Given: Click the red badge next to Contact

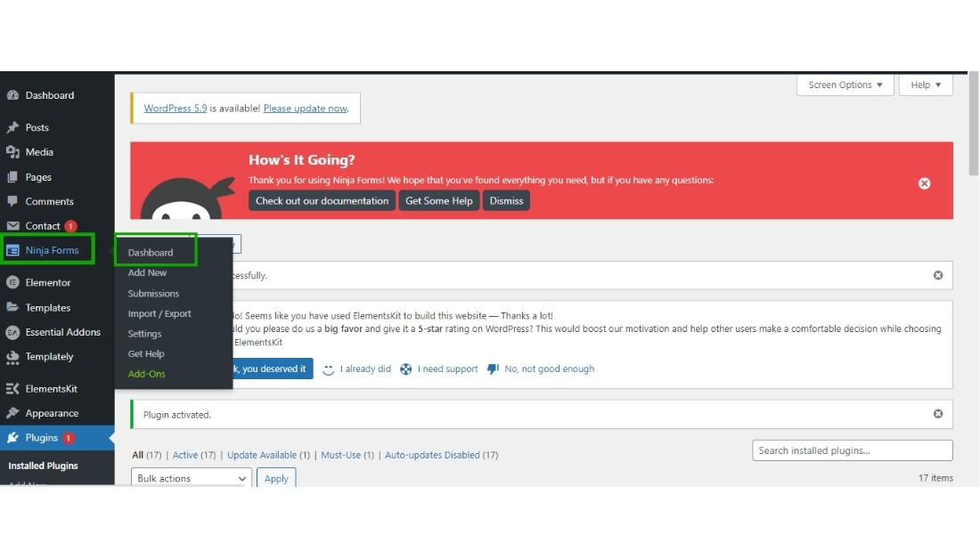Looking at the screenshot, I should [70, 226].
